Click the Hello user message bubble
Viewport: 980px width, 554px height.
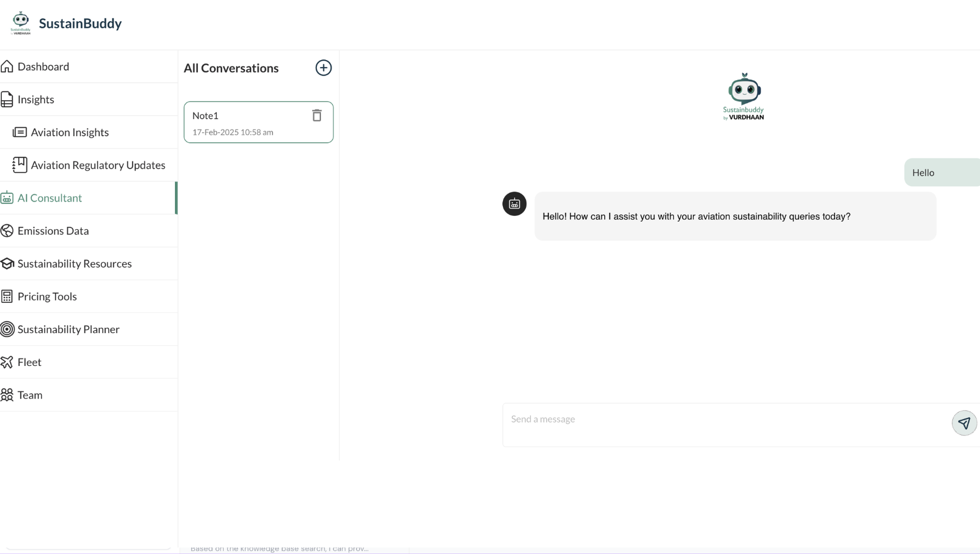click(942, 173)
